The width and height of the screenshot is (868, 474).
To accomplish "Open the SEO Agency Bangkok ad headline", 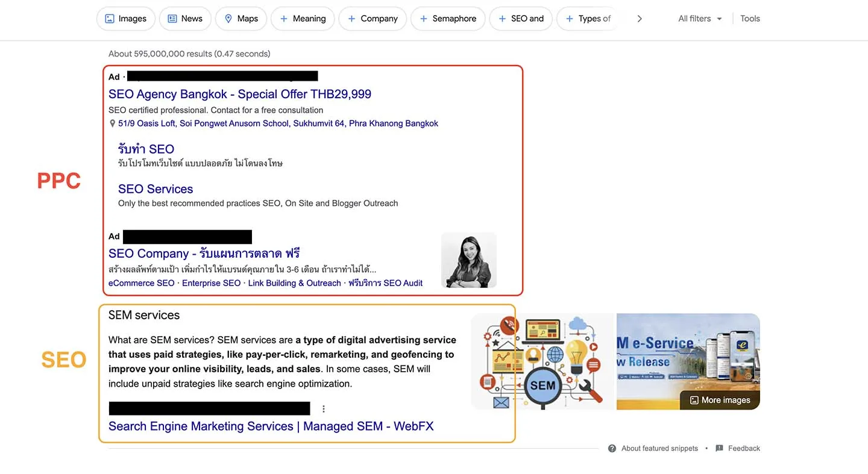I will [x=239, y=94].
